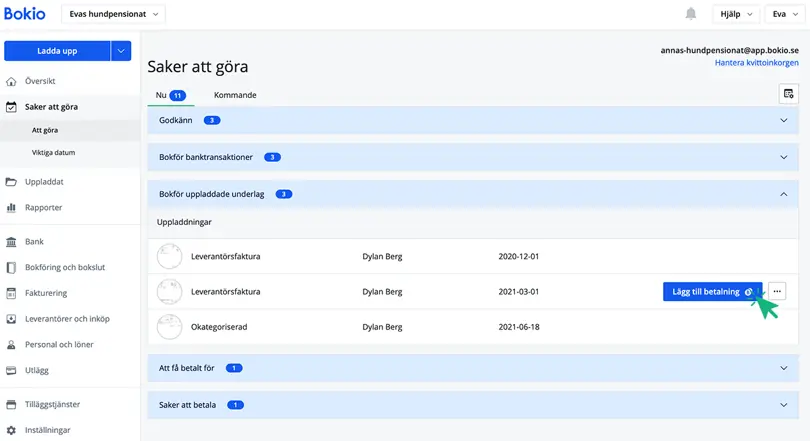Click the Bank building icon
810x441 pixels.
11,242
